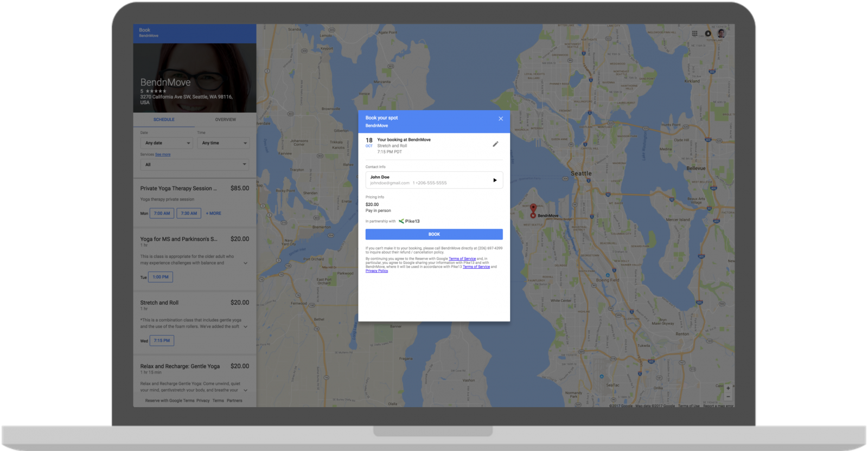This screenshot has height=451, width=868.
Task: Click the blue BOOK button
Action: coord(434,234)
